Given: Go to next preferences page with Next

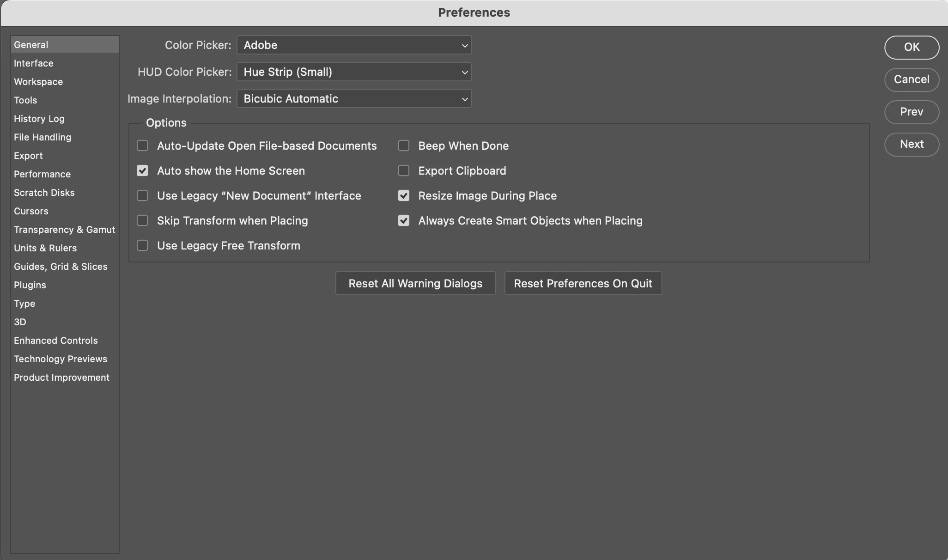Looking at the screenshot, I should tap(912, 144).
